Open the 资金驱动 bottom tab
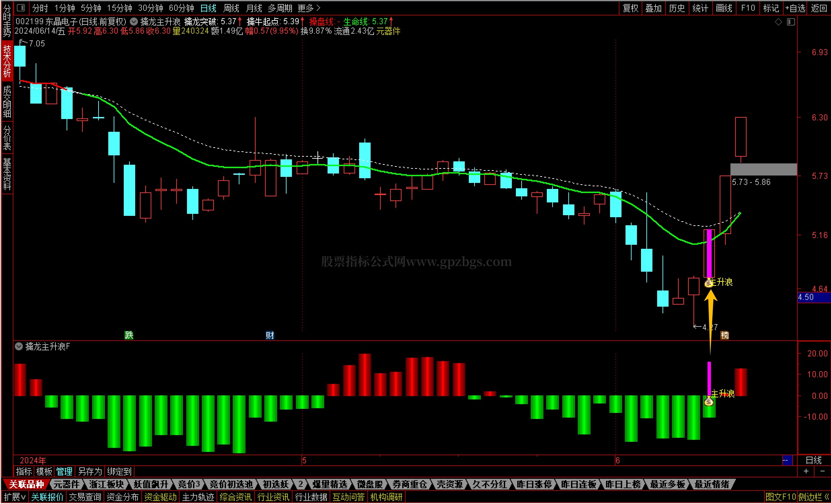The image size is (831, 504). 160,497
